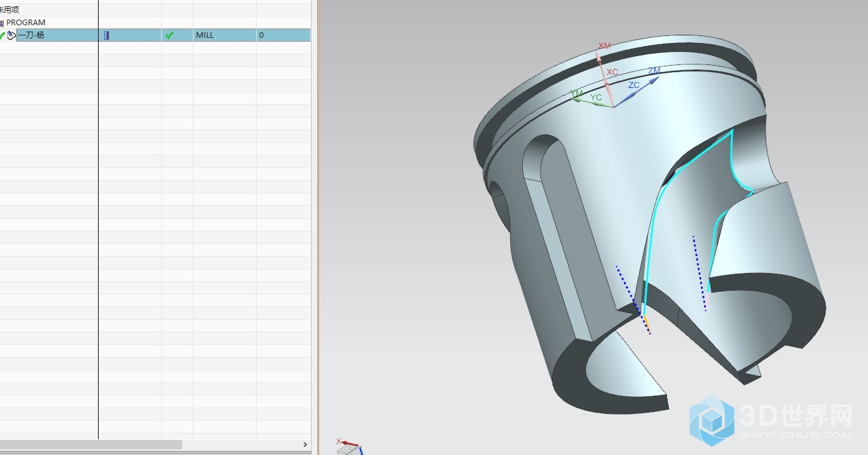Click the green checkmark before the MILL cell
Image resolution: width=868 pixels, height=455 pixels.
click(169, 35)
